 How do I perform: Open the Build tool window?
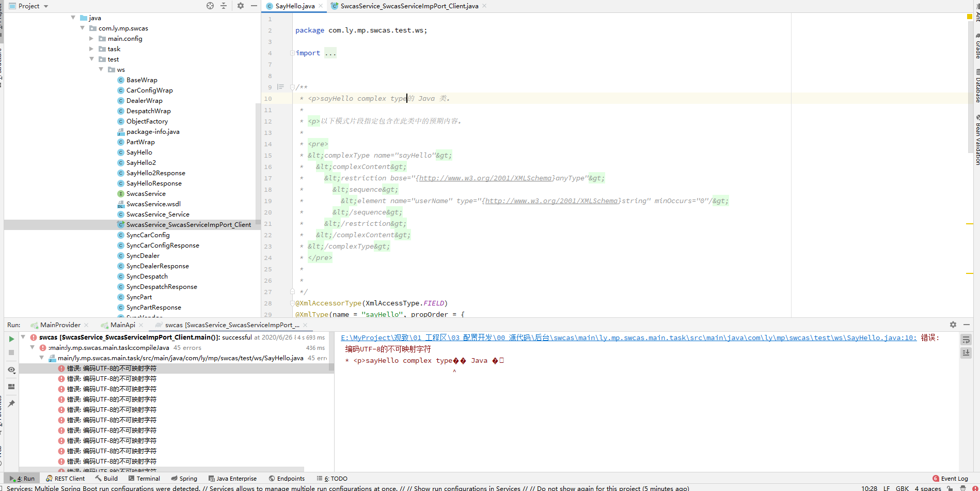(106, 479)
